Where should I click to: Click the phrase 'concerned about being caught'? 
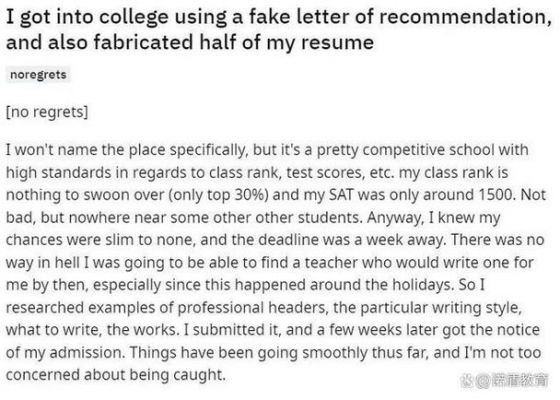point(116,375)
